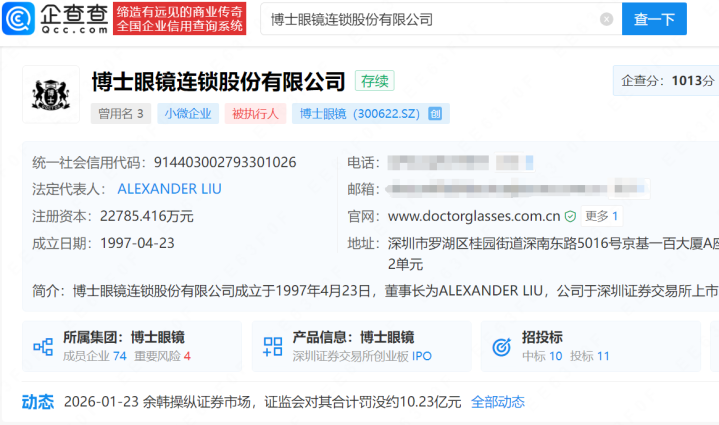Click the 企查分 1013分 score badge
Screen dimensions: 719x425
tap(668, 81)
